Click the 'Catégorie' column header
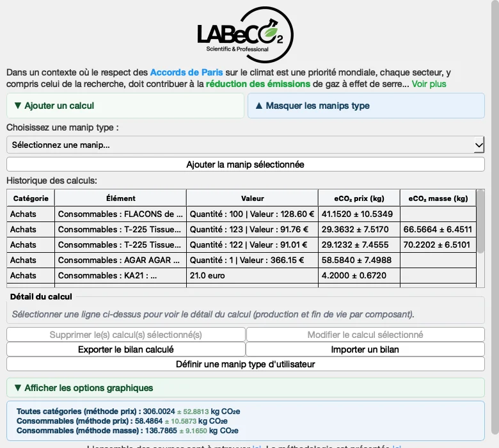499x448 pixels. point(31,198)
